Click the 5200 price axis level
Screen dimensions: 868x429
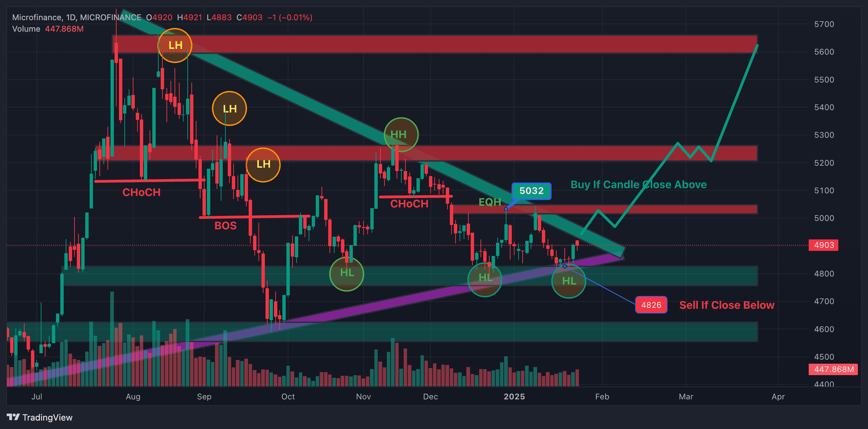pos(824,163)
